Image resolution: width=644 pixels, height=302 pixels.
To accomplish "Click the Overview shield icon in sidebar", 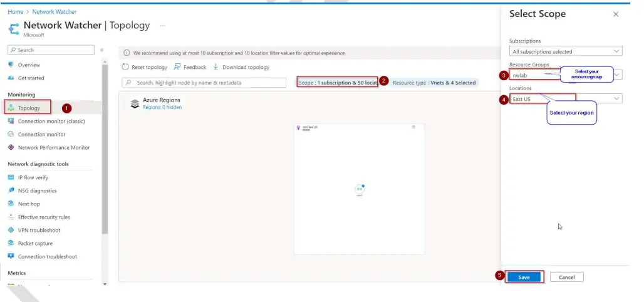I will pyautogui.click(x=11, y=65).
